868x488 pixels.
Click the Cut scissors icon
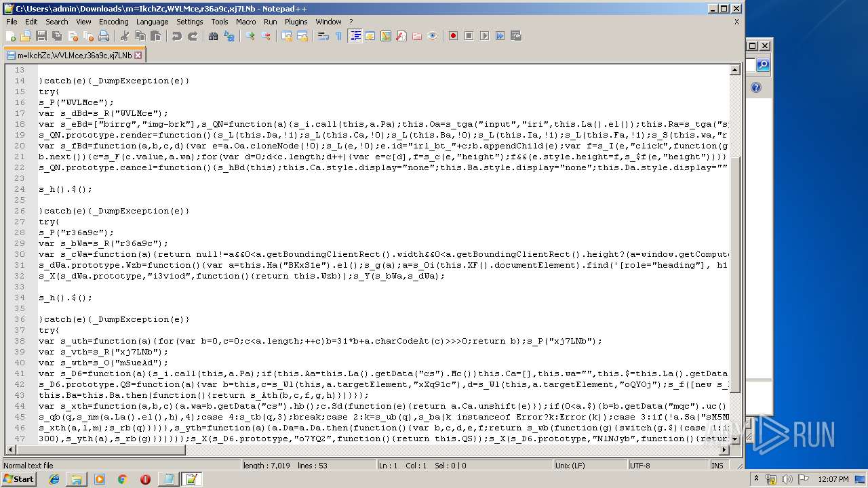click(124, 36)
